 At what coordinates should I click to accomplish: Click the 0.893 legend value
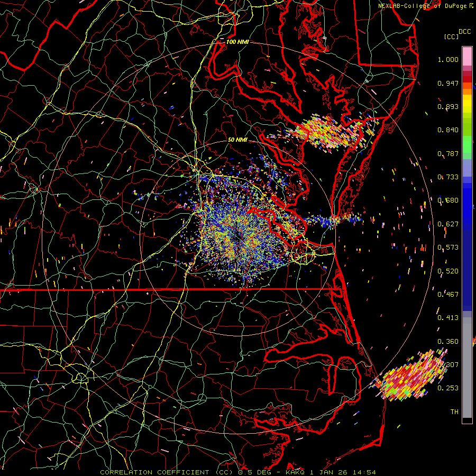point(448,106)
